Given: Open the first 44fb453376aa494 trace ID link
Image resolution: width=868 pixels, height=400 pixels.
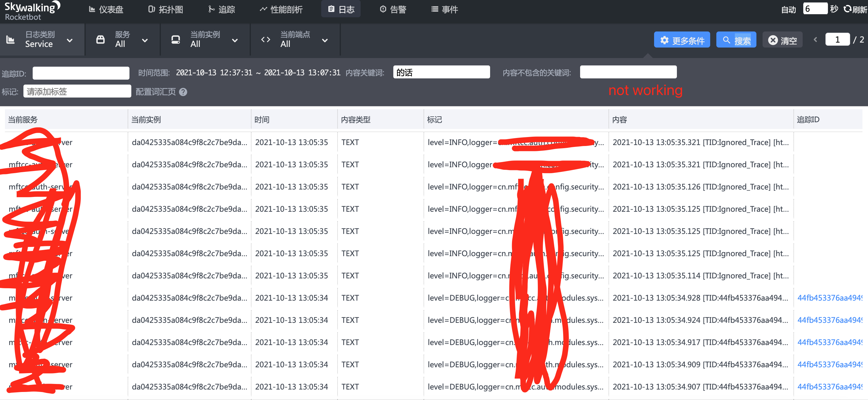Looking at the screenshot, I should [x=829, y=298].
